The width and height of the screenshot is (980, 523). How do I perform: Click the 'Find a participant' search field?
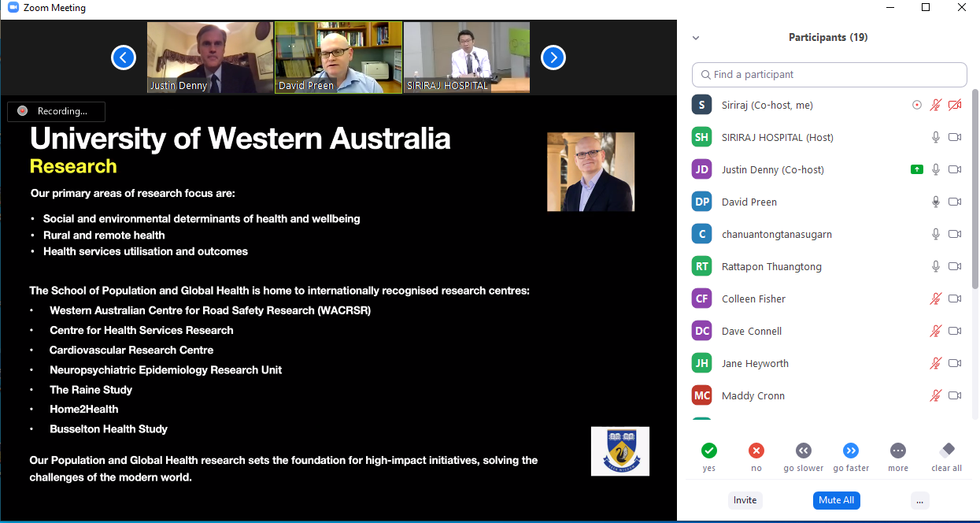(829, 75)
